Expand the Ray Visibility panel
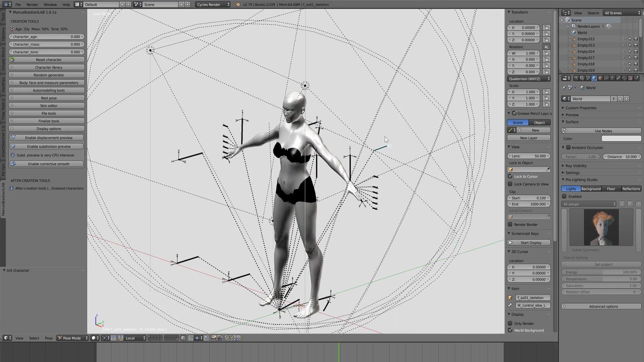Screen dimensions: 644x362 click(576, 166)
